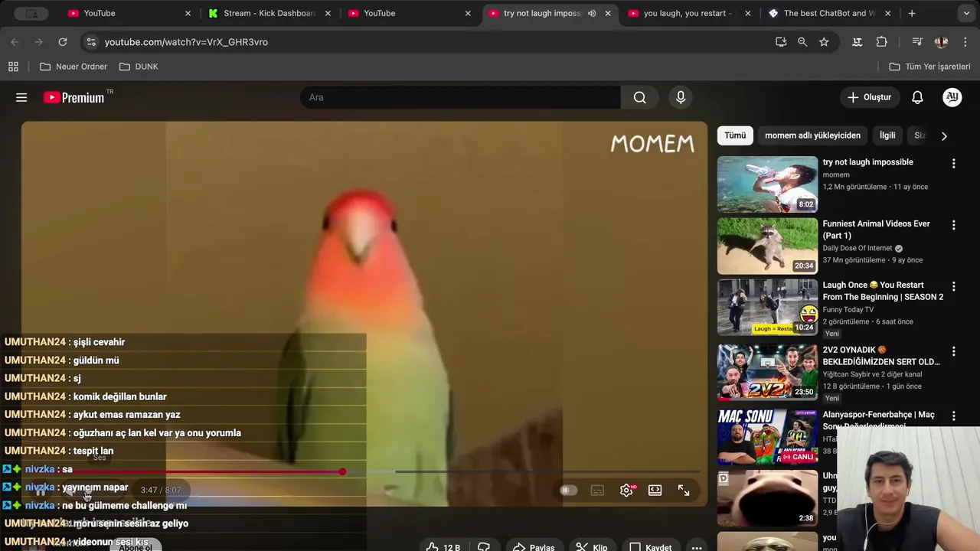Click the install app icon in the address bar

[781, 42]
